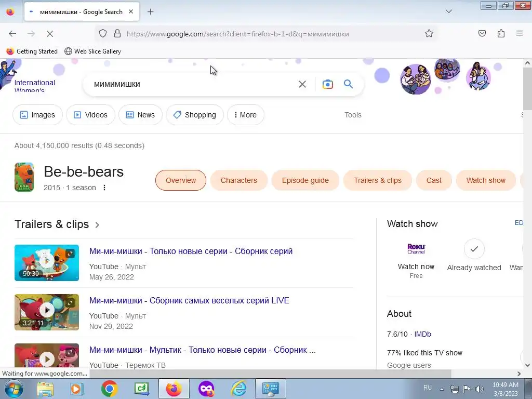The width and height of the screenshot is (532, 399).
Task: Open Сборник самых веселых серий LIVE link
Action: coord(189,301)
